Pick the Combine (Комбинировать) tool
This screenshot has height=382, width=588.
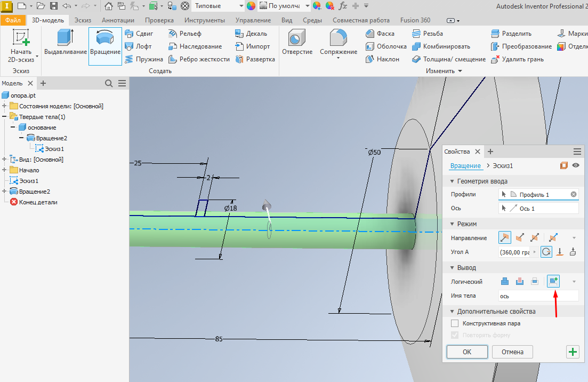pos(441,46)
